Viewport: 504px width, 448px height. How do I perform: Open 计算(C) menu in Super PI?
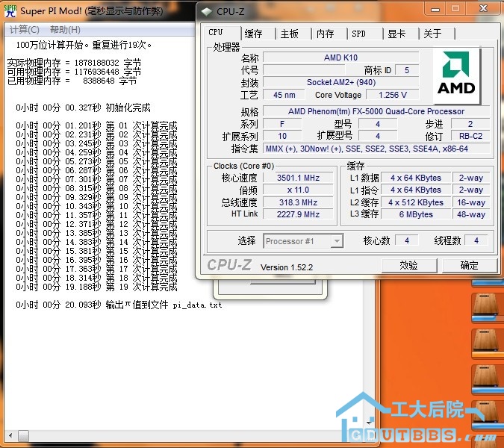tap(25, 30)
